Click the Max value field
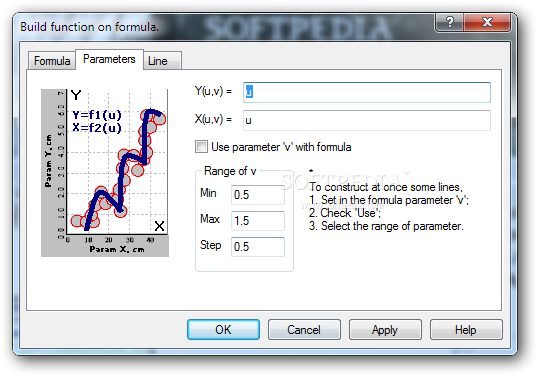The height and width of the screenshot is (376, 538). 258,221
